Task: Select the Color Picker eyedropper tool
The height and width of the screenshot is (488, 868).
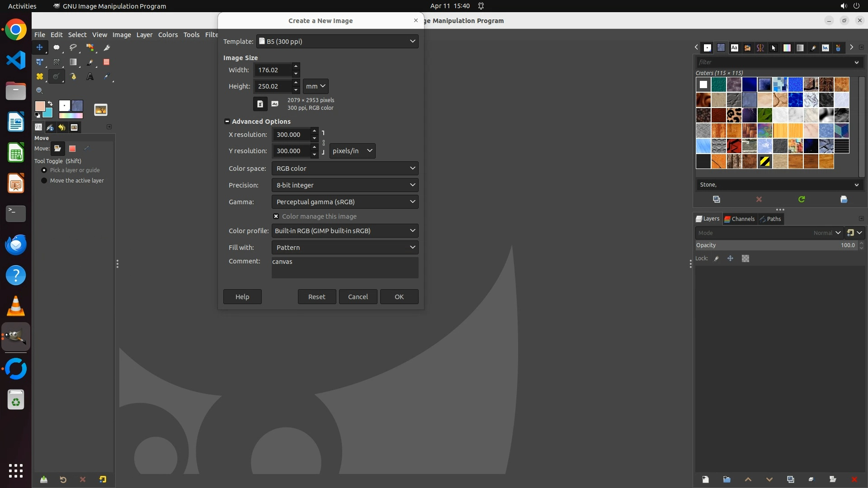Action: tap(107, 76)
